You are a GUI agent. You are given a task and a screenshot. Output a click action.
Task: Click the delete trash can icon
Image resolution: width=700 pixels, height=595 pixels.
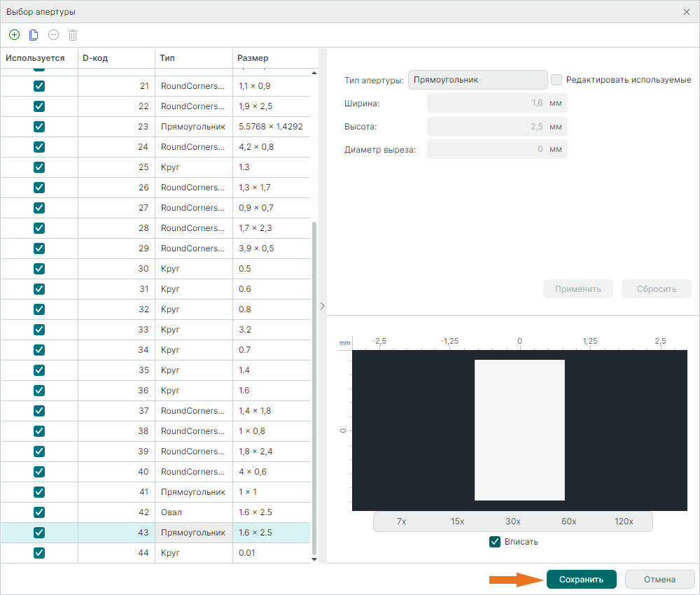(73, 35)
